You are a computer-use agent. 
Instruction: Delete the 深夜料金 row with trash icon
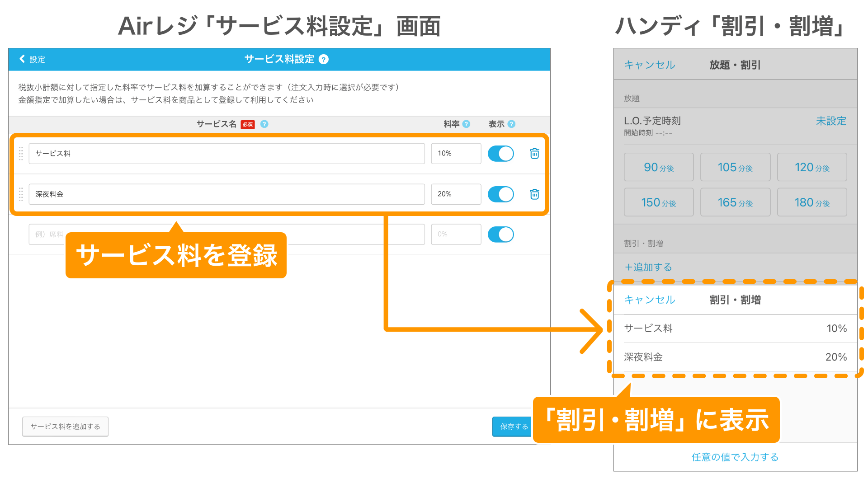click(x=534, y=194)
